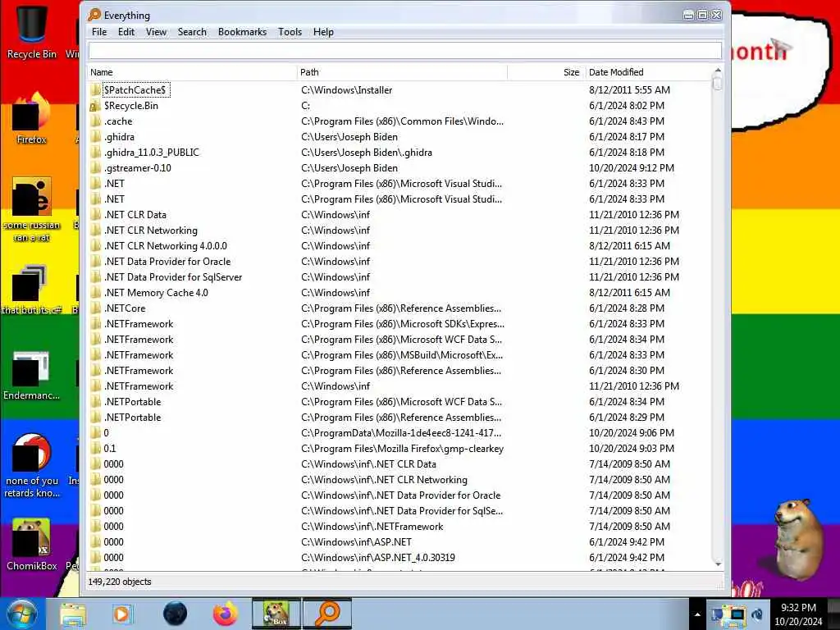Sort results by Size column header

(x=546, y=72)
